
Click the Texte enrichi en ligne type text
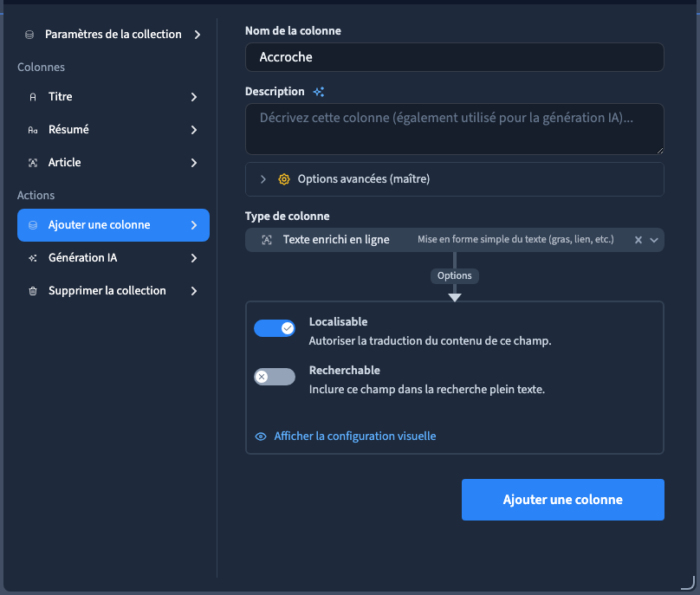coord(336,240)
